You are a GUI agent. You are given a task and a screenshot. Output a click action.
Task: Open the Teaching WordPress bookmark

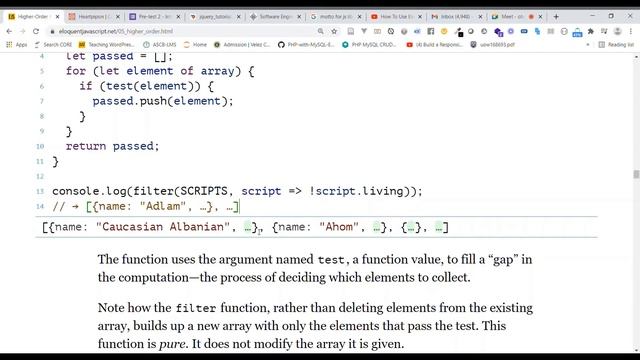point(106,44)
